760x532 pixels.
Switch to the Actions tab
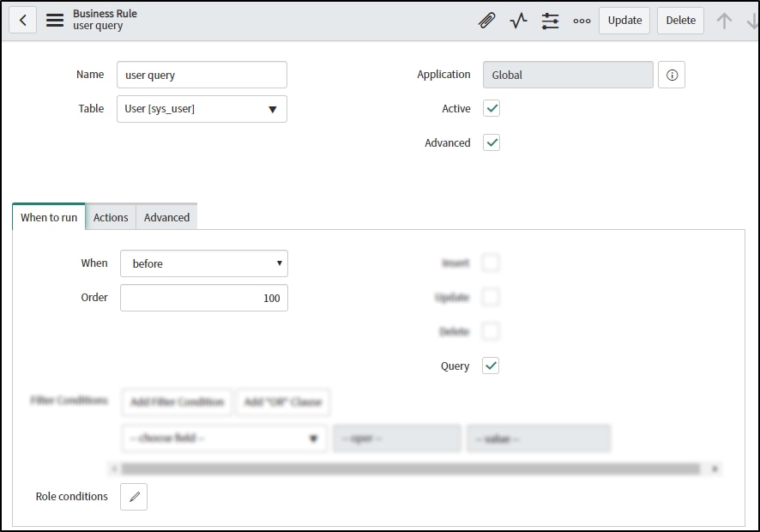tap(110, 217)
